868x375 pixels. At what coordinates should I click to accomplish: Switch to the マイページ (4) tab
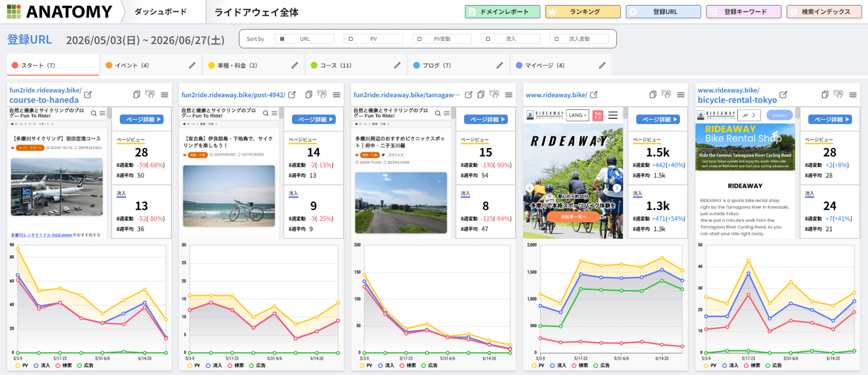(x=561, y=65)
